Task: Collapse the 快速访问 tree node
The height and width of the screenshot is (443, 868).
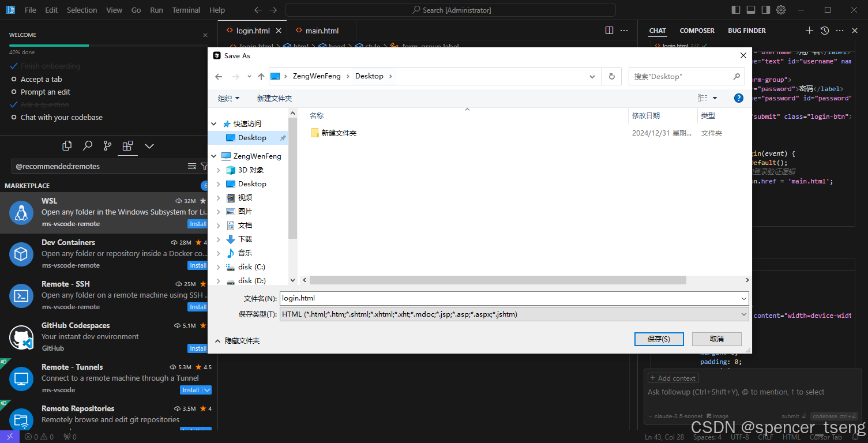Action: click(x=214, y=124)
